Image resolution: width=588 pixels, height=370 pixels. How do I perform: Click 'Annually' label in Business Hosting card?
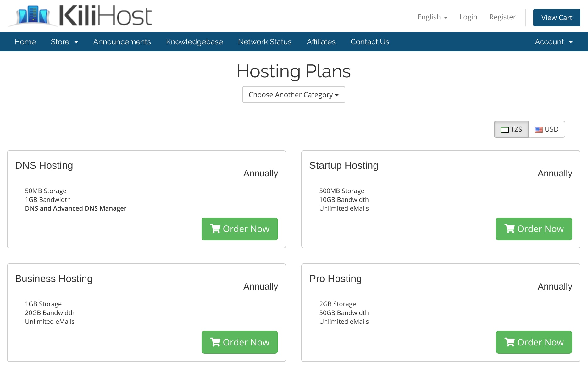point(261,287)
